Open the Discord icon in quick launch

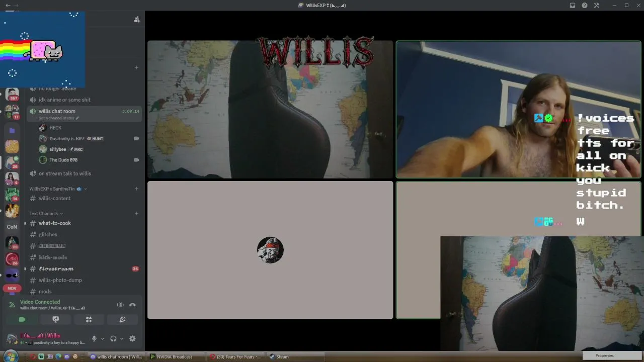click(x=66, y=357)
